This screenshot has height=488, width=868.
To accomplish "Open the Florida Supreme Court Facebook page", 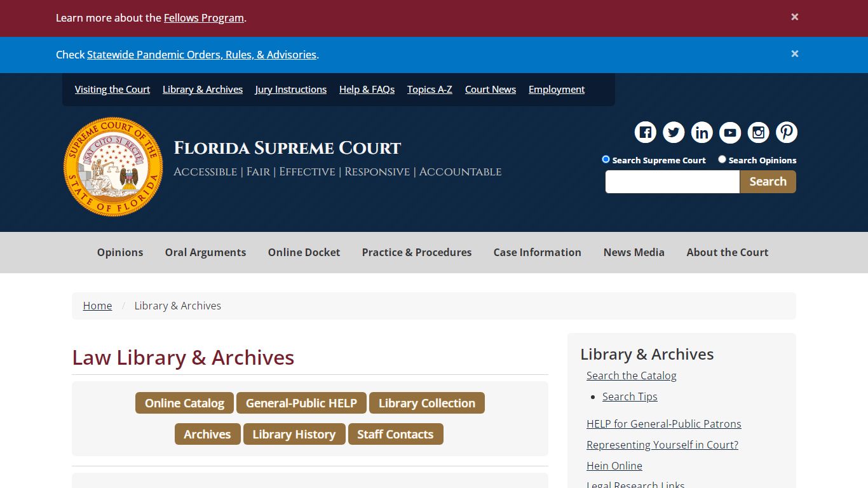I will tap(646, 132).
